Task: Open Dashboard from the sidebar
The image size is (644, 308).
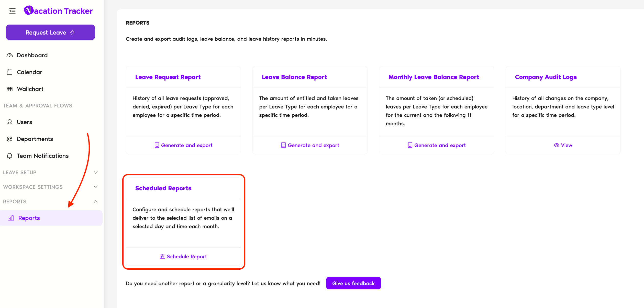Action: point(32,55)
